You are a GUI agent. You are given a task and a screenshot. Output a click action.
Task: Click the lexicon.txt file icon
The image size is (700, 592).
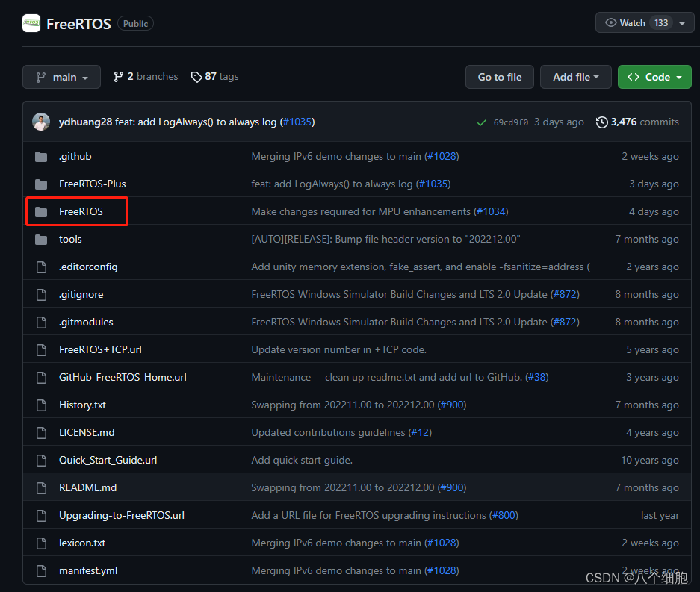click(41, 543)
